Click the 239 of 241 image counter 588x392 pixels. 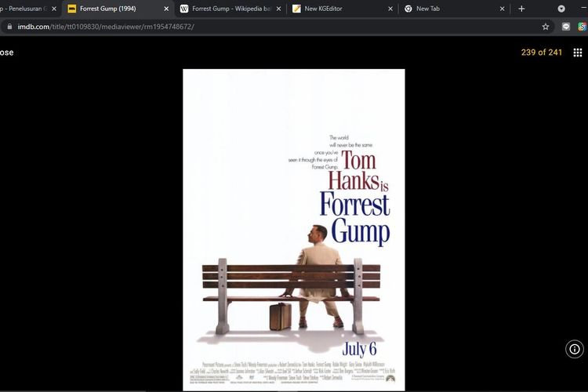(x=542, y=53)
